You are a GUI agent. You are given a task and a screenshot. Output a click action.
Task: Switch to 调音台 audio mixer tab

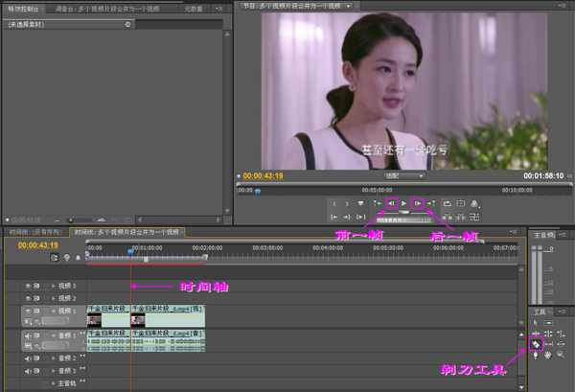pos(107,9)
